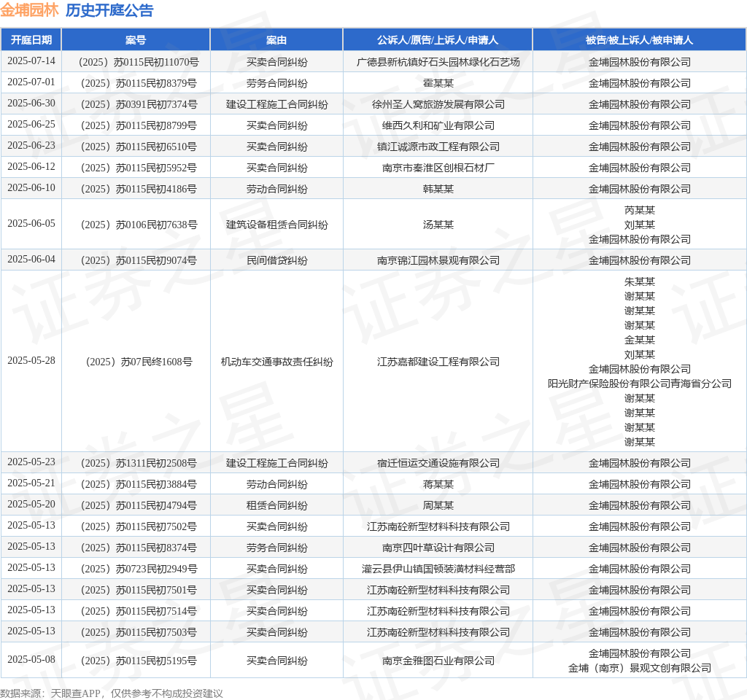Click date cell 2025-05-21
Screen dimensions: 747x700
click(x=31, y=483)
